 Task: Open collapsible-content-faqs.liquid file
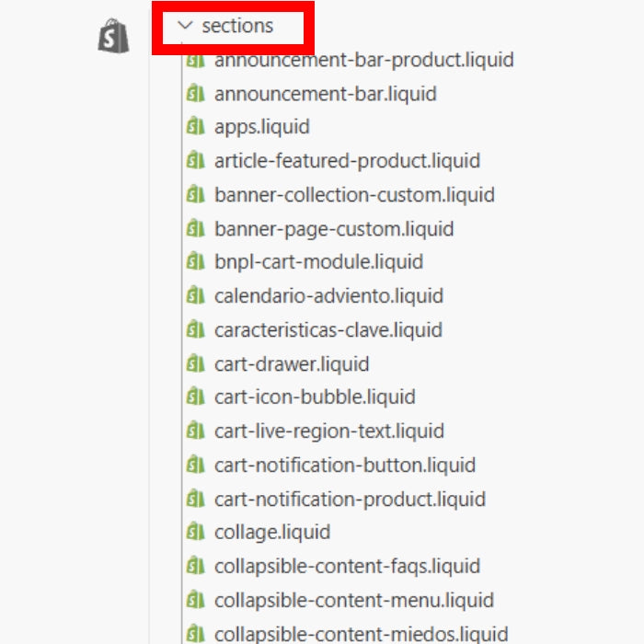347,567
